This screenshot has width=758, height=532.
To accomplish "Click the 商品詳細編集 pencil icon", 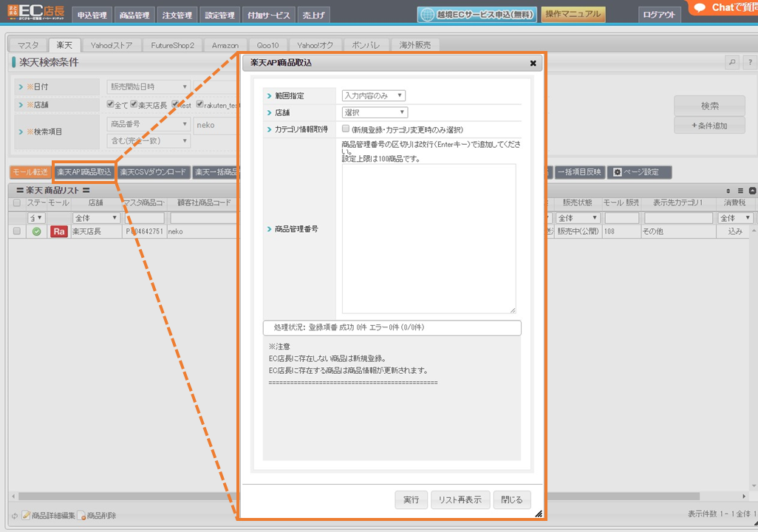I will point(27,515).
